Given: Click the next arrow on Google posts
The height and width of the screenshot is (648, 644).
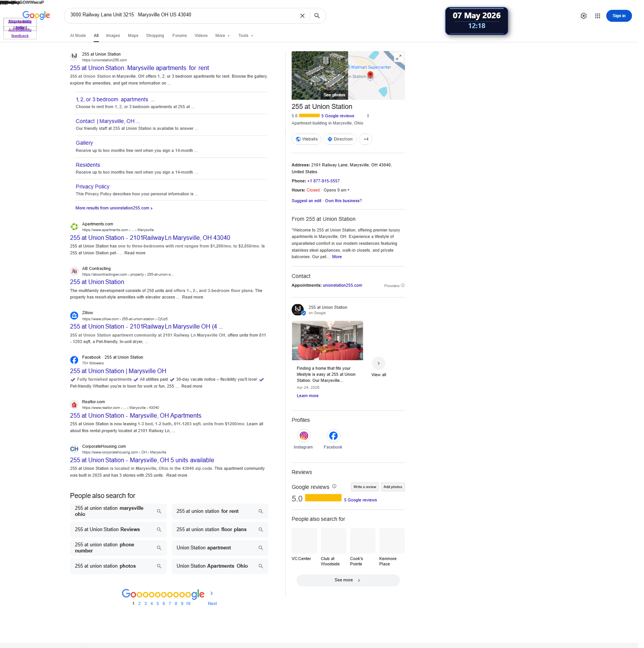Looking at the screenshot, I should pyautogui.click(x=378, y=363).
